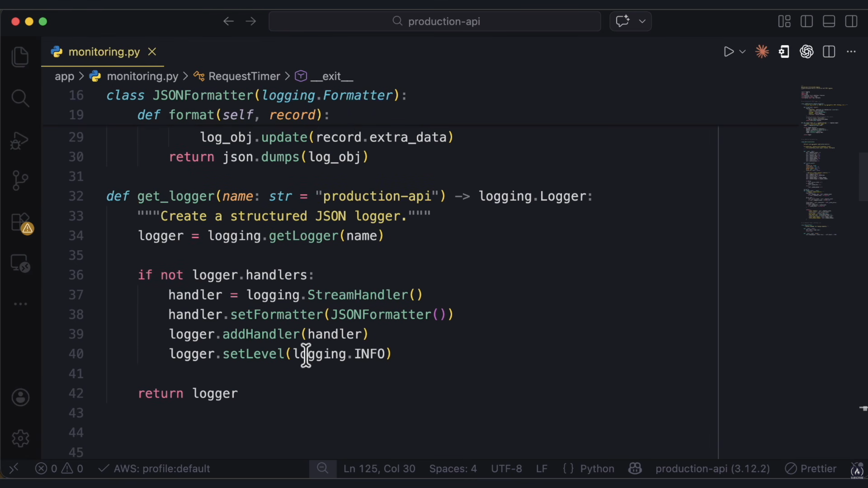Click json.dumps on line 30
The height and width of the screenshot is (488, 868).
point(260,157)
